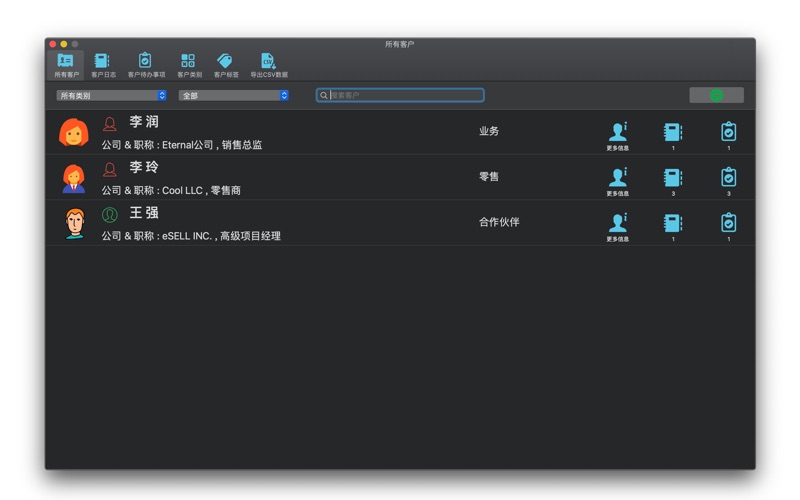Image resolution: width=800 pixels, height=500 pixels.
Task: Switch to the 所有客户 tab
Action: pos(66,63)
